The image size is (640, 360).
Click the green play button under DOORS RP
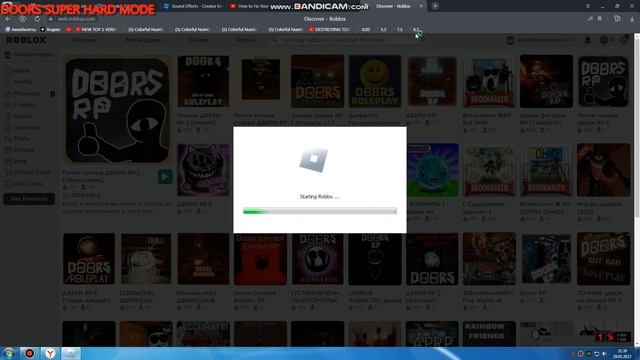coord(165,177)
